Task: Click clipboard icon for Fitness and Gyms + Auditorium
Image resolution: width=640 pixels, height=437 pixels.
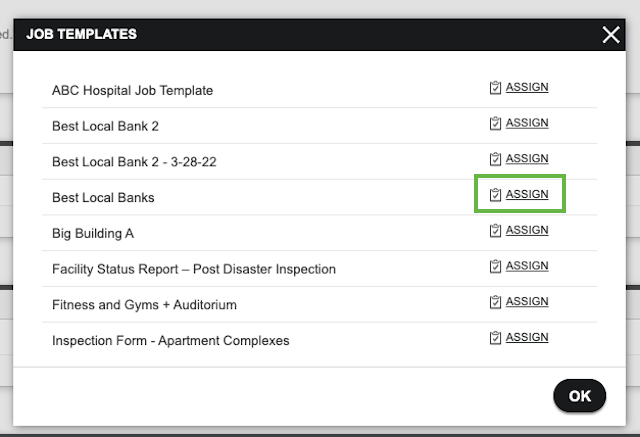Action: tap(495, 302)
